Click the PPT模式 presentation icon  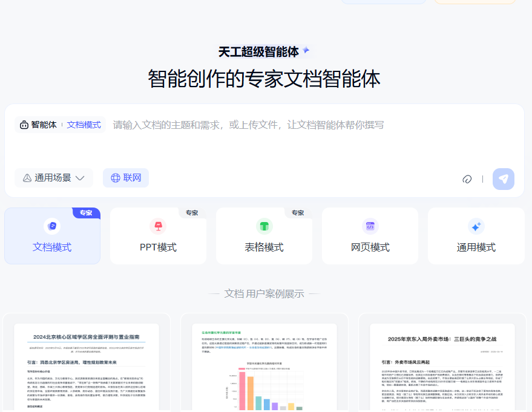point(158,226)
